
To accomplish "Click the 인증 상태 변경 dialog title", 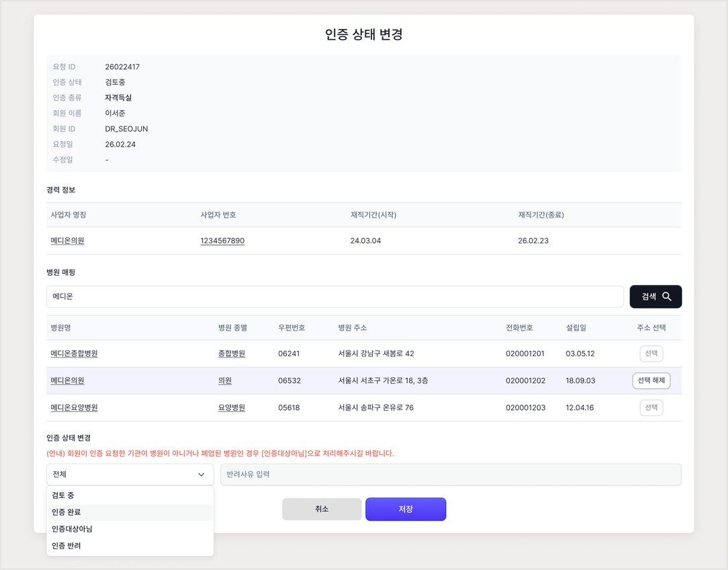I will point(363,34).
